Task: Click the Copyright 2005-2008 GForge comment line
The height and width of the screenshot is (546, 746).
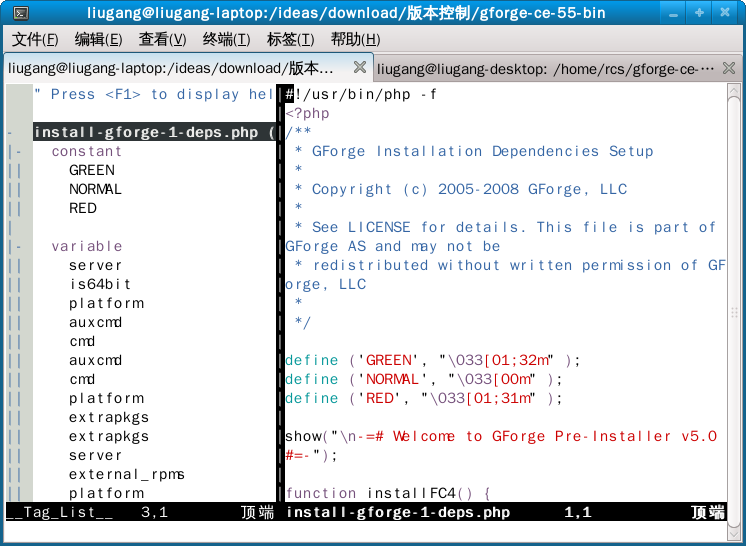Action: tap(461, 189)
